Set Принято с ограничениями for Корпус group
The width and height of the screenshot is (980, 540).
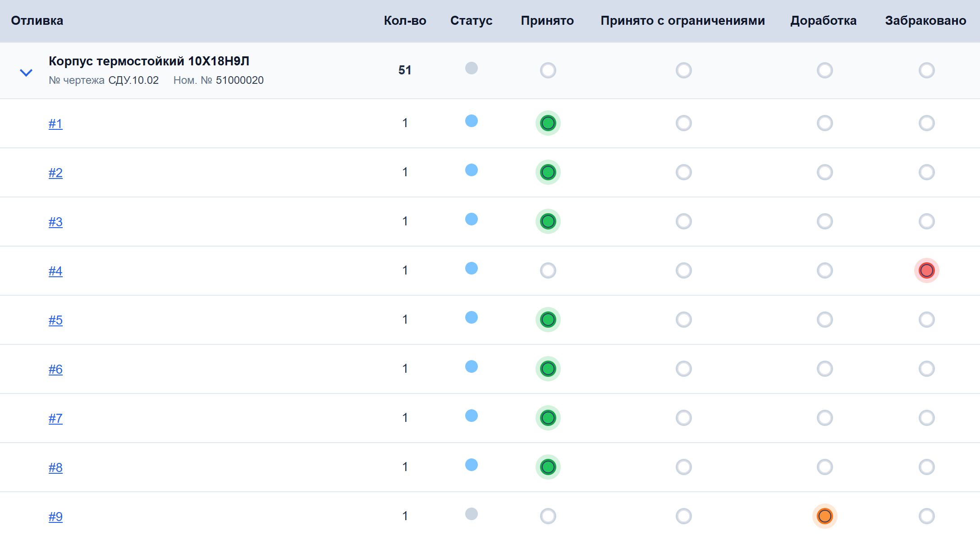(684, 70)
